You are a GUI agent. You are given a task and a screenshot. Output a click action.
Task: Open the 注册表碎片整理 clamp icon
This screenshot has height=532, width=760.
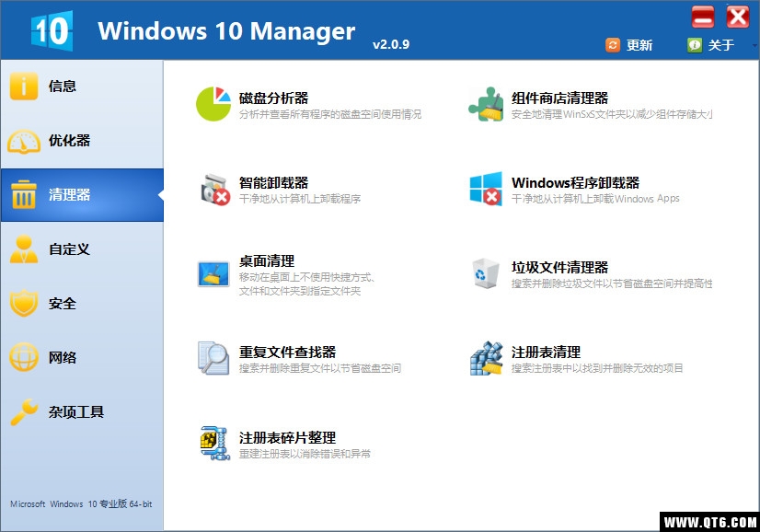[215, 443]
